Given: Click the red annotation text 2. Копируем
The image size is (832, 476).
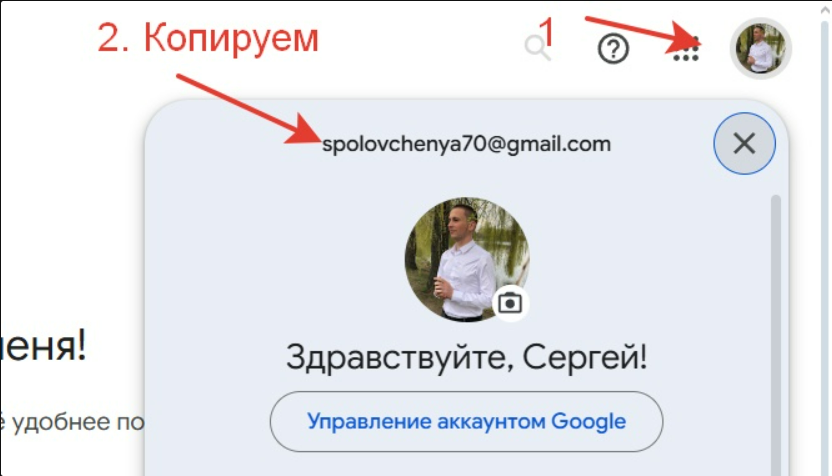Looking at the screenshot, I should pos(208,38).
